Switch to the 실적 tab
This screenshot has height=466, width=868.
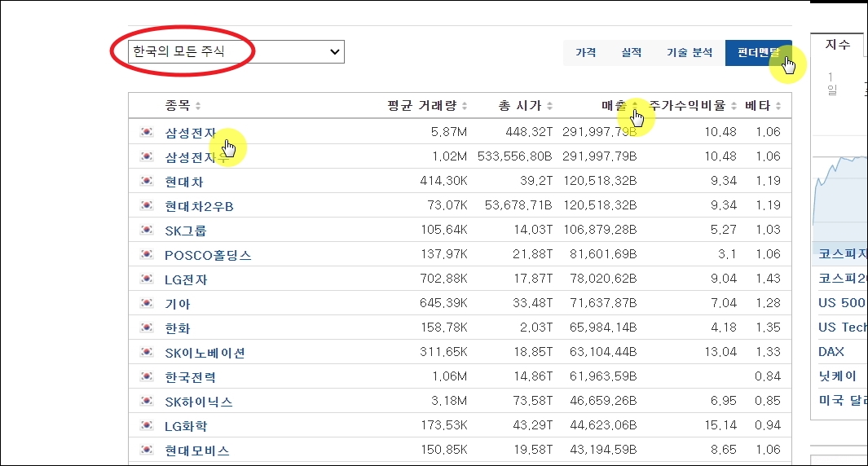click(631, 53)
